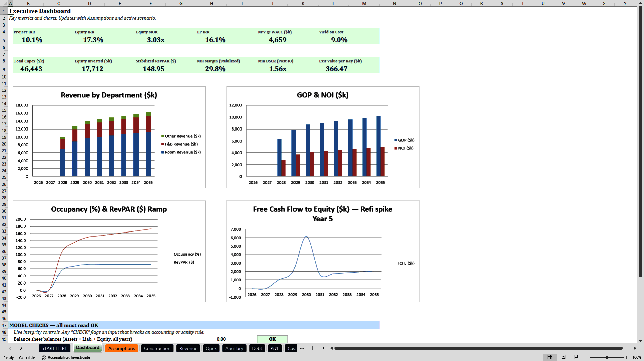
Task: Select the NOI Margin value 29.8%
Action: [x=215, y=69]
